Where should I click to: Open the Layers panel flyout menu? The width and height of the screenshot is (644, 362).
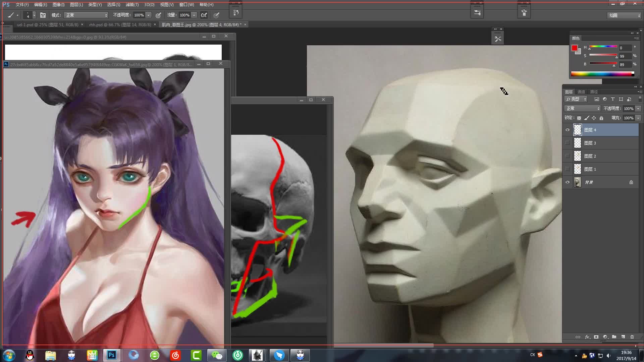coord(639,92)
